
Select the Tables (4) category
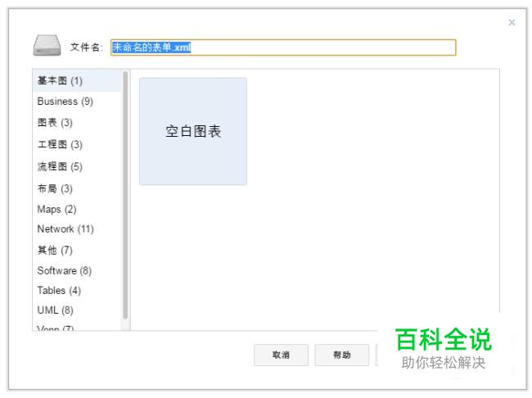(77, 291)
